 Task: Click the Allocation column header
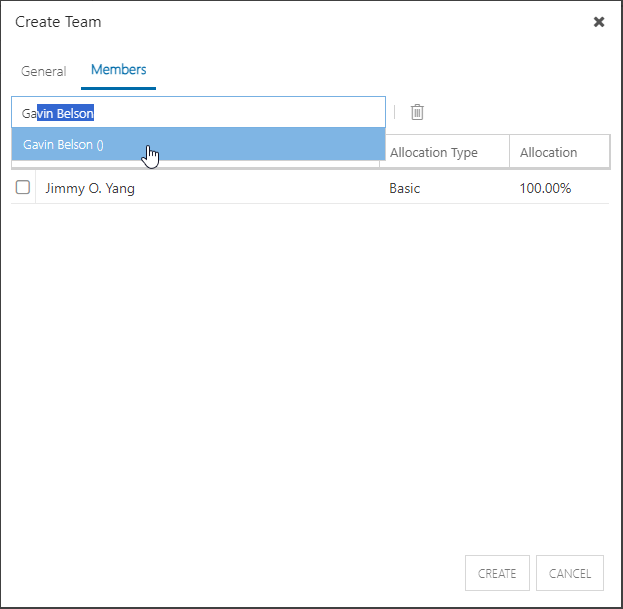click(548, 153)
